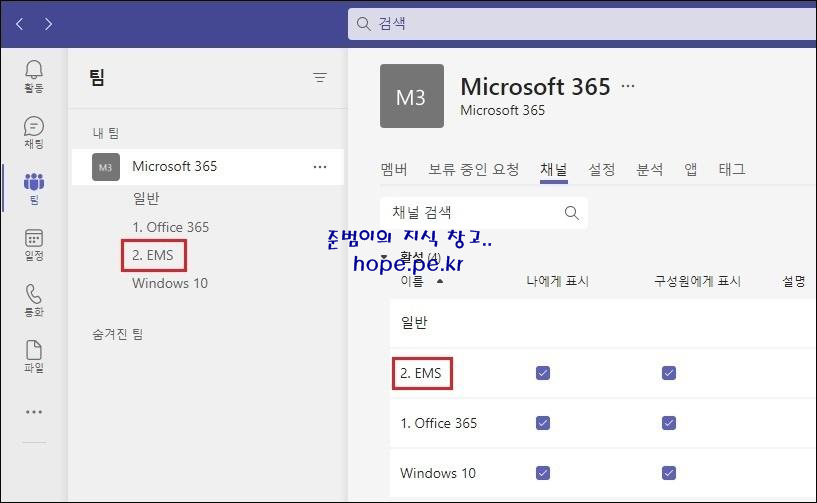The image size is (817, 503).
Task: Uncheck 'show for members' for 2. EMS
Action: [669, 373]
